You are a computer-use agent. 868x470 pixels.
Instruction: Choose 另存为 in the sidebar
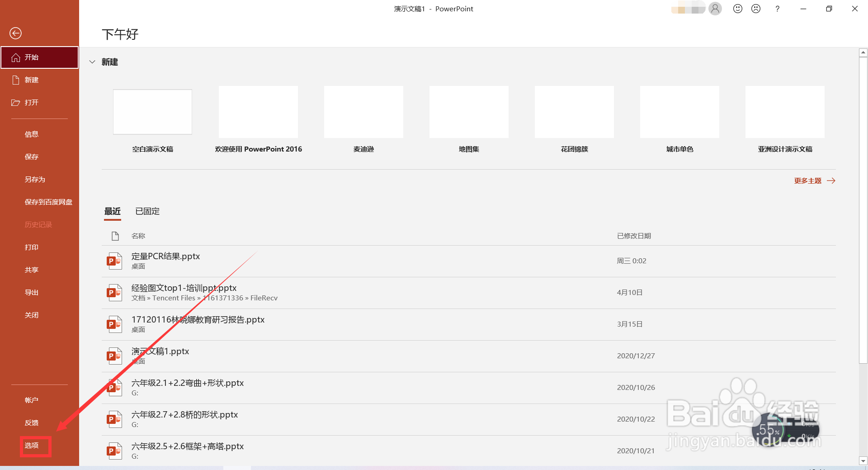[x=39, y=180]
